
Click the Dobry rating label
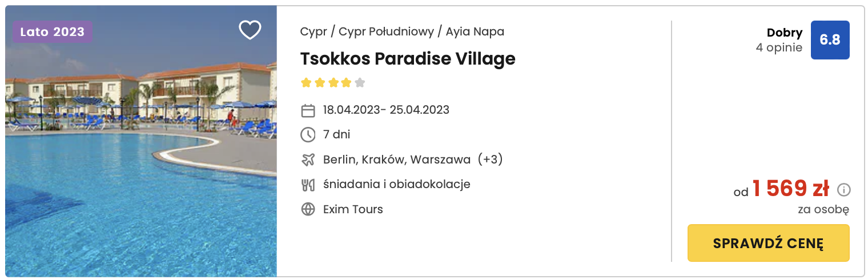tap(785, 33)
